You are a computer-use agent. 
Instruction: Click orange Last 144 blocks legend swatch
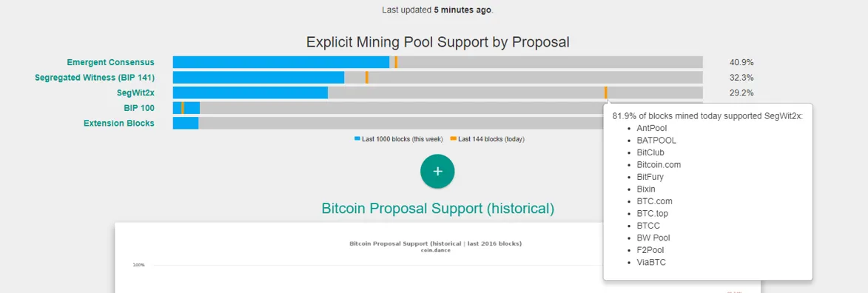tap(454, 139)
